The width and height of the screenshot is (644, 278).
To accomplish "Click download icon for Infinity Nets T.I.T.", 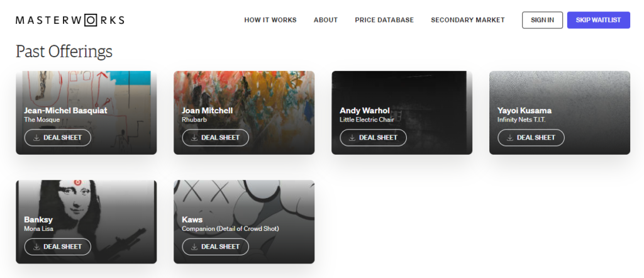I will coord(509,138).
